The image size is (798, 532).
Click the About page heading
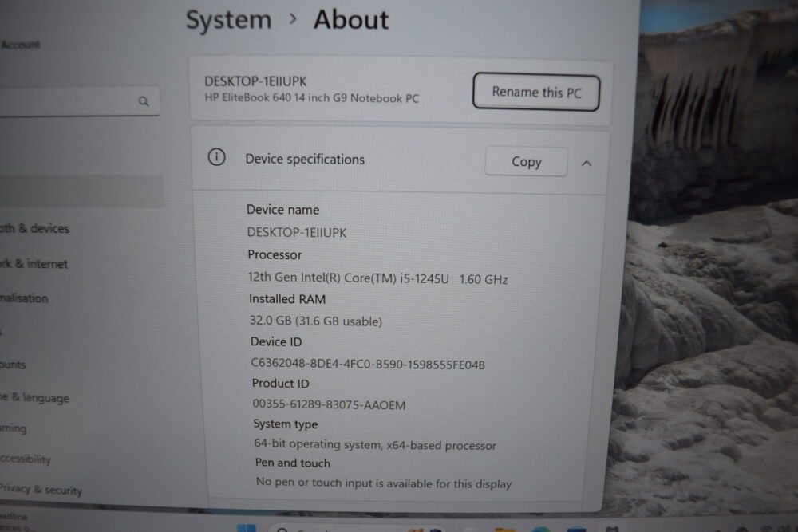tap(351, 20)
